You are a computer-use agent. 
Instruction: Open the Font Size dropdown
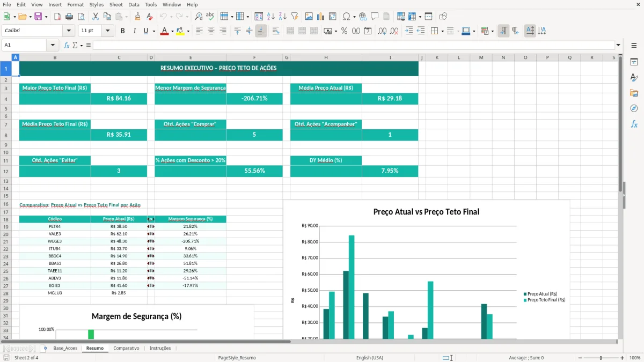click(108, 31)
